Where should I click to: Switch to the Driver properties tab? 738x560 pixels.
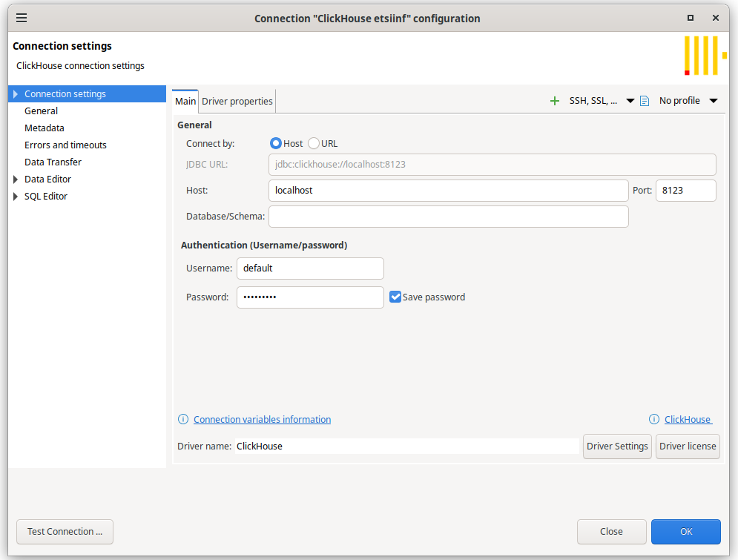(237, 101)
